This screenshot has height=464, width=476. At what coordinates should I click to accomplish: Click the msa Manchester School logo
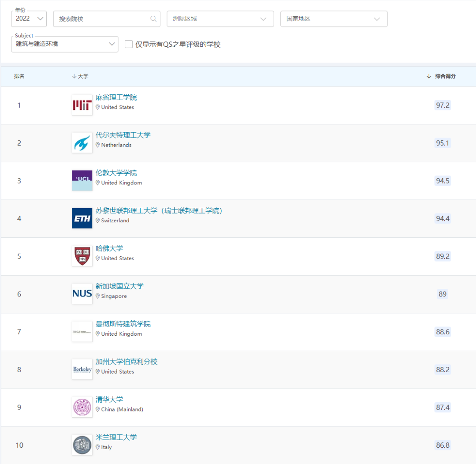[x=82, y=332]
